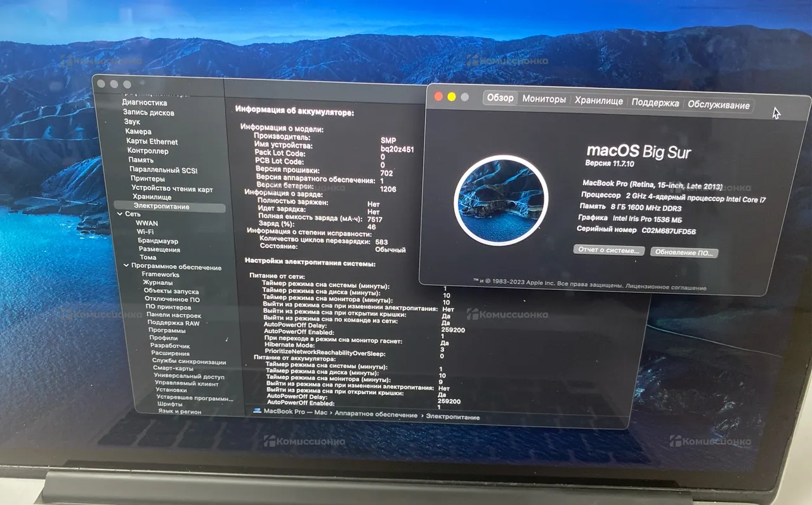This screenshot has height=505, width=812.
Task: Open Брандмауэр in the sidebar
Action: (x=158, y=241)
